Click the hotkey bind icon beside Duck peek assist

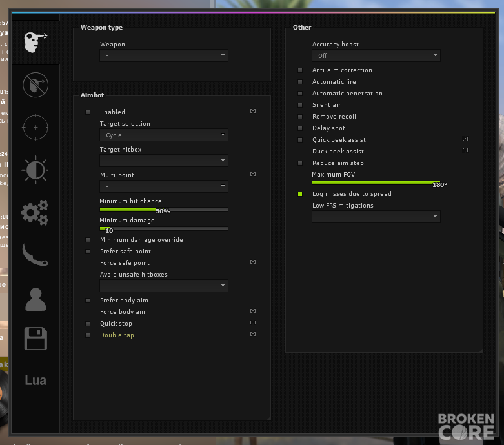[x=465, y=150]
